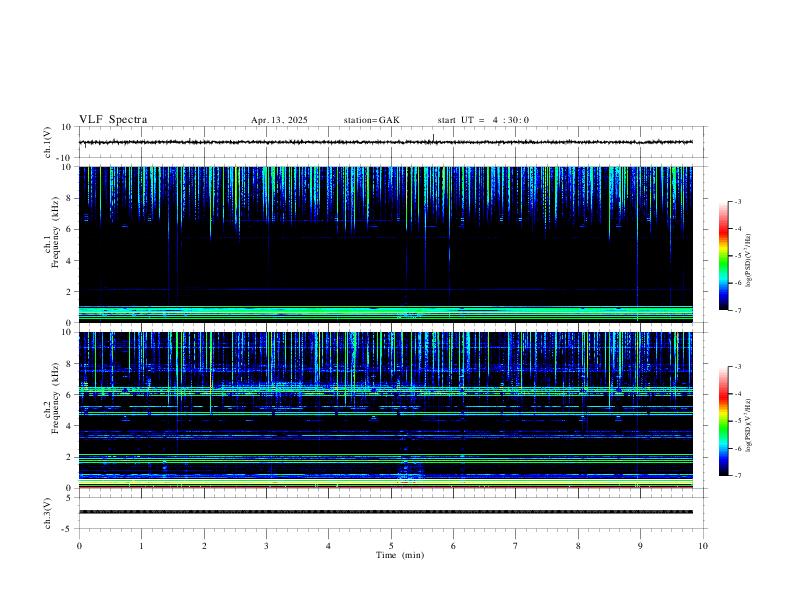Click the ch.1 waveform trace
The width and height of the screenshot is (792, 612).
coord(385,142)
